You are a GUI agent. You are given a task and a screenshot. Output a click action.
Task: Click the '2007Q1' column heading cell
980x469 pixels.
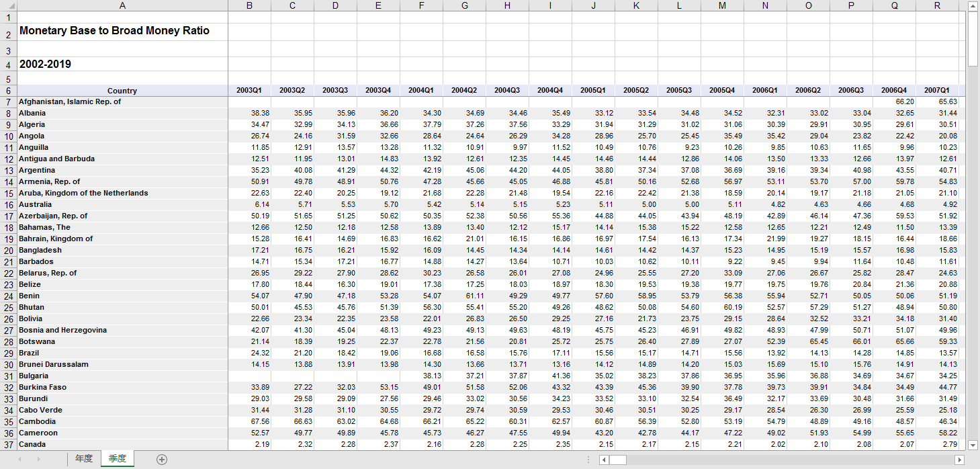point(937,90)
